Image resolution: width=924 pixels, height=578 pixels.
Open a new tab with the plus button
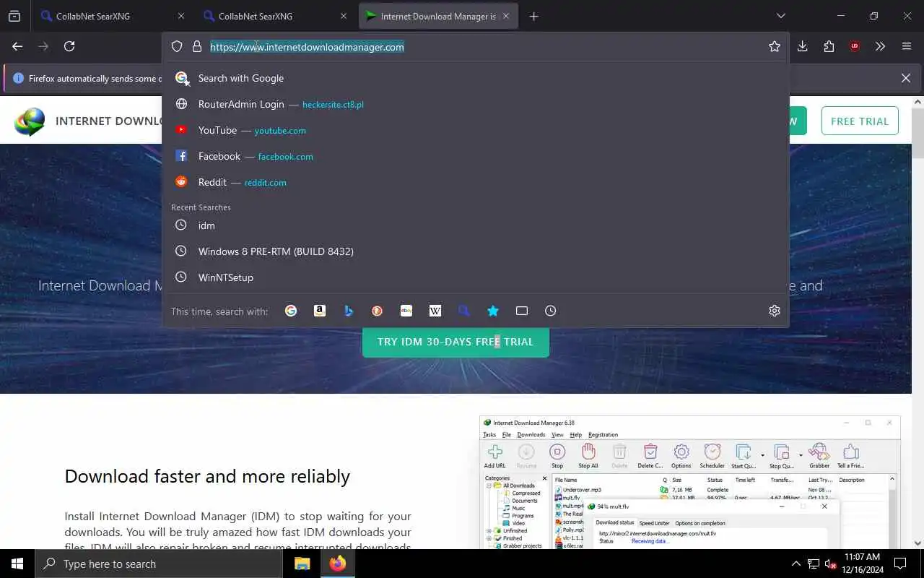point(534,16)
